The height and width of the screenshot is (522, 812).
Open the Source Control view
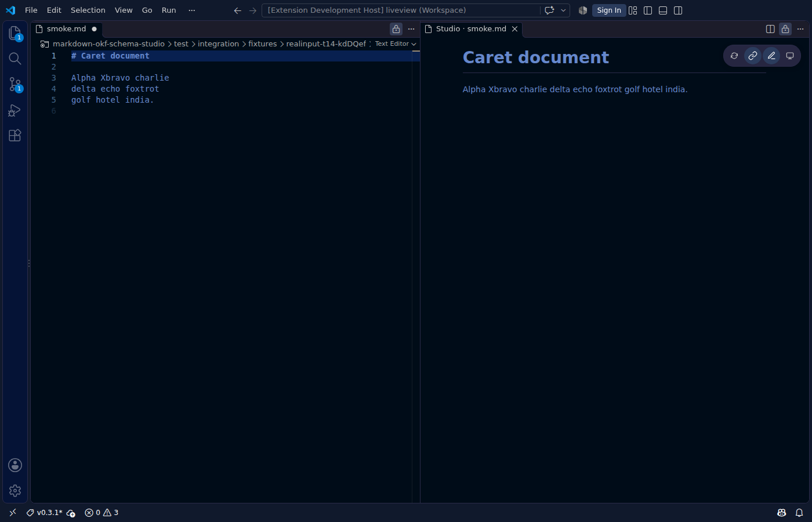click(15, 84)
